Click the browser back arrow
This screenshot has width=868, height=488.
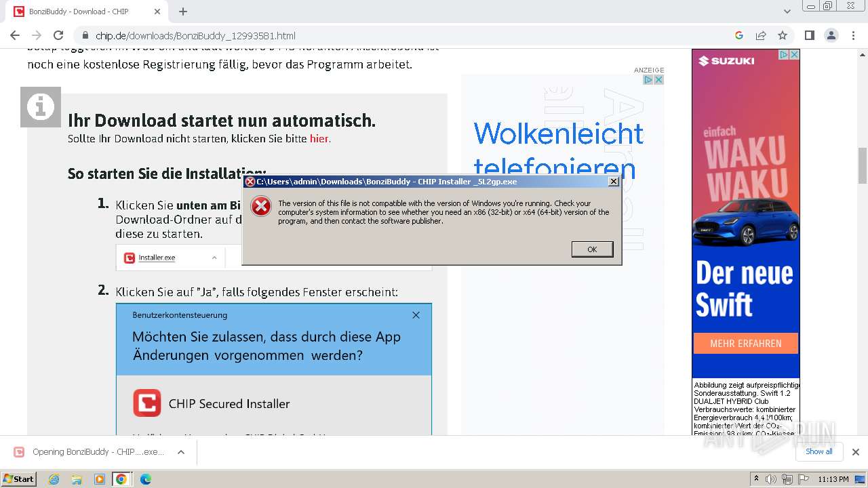tap(15, 35)
